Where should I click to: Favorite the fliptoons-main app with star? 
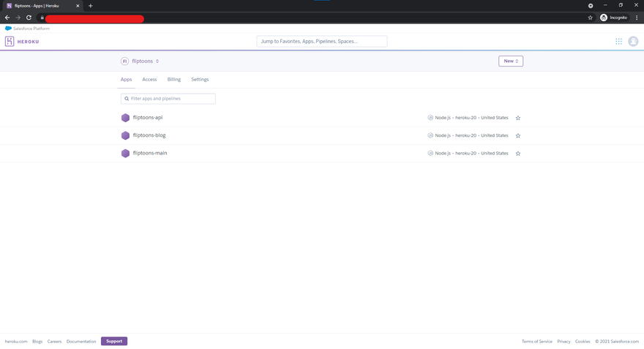pos(518,153)
